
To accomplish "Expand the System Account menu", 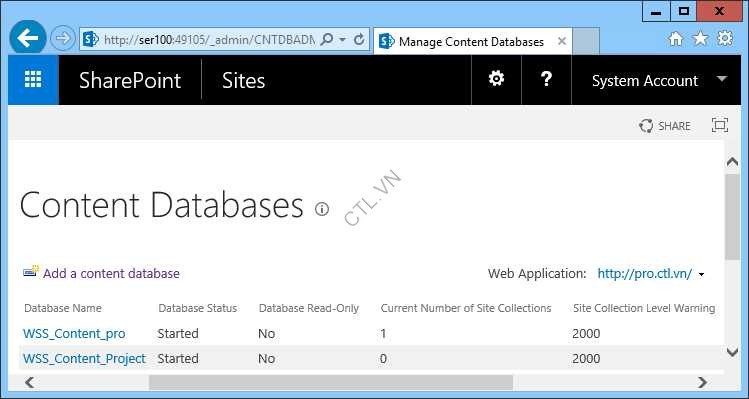I will 659,80.
